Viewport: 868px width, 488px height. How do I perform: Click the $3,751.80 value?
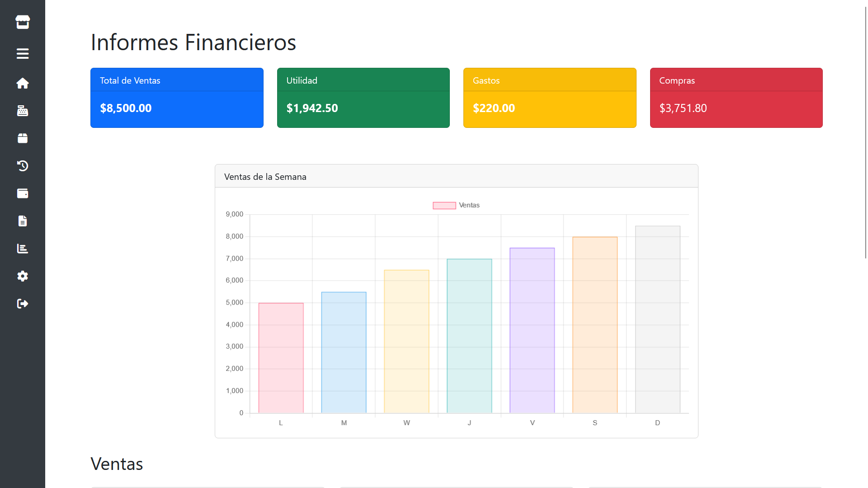683,108
